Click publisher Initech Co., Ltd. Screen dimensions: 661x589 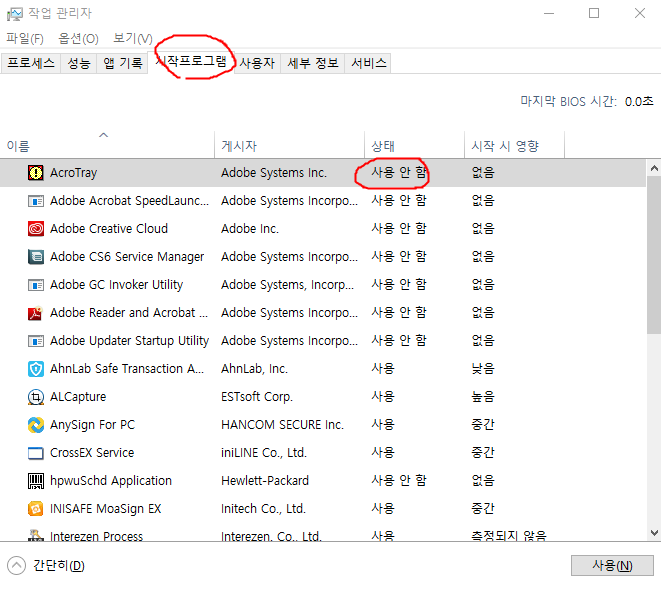point(263,509)
